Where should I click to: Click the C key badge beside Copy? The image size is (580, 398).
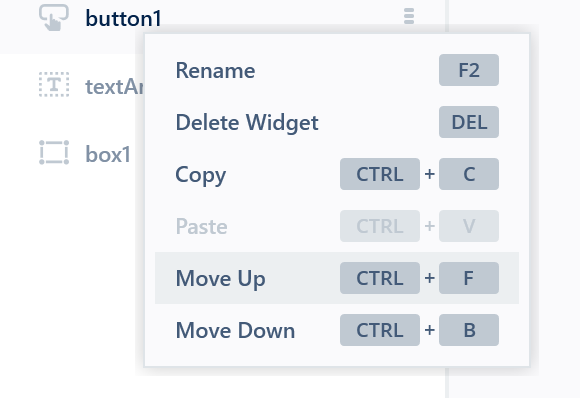(469, 174)
